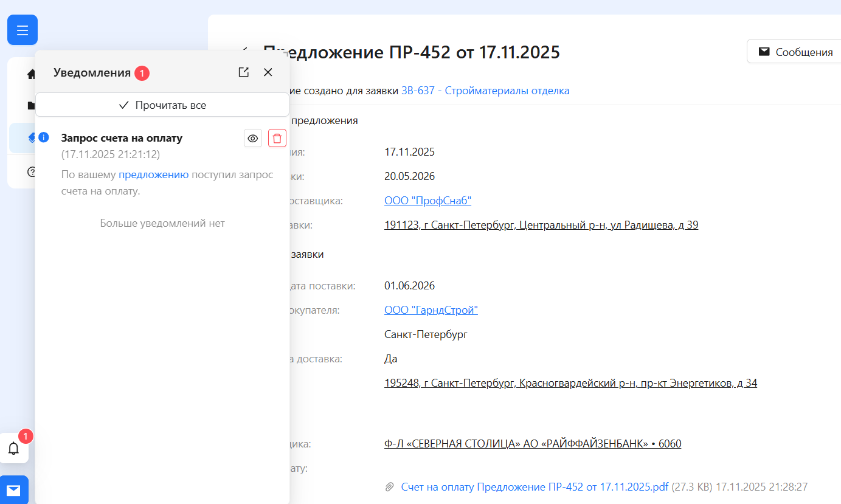Open the blue mail icon in sidebar
Image resolution: width=841 pixels, height=504 pixels.
coord(13,490)
